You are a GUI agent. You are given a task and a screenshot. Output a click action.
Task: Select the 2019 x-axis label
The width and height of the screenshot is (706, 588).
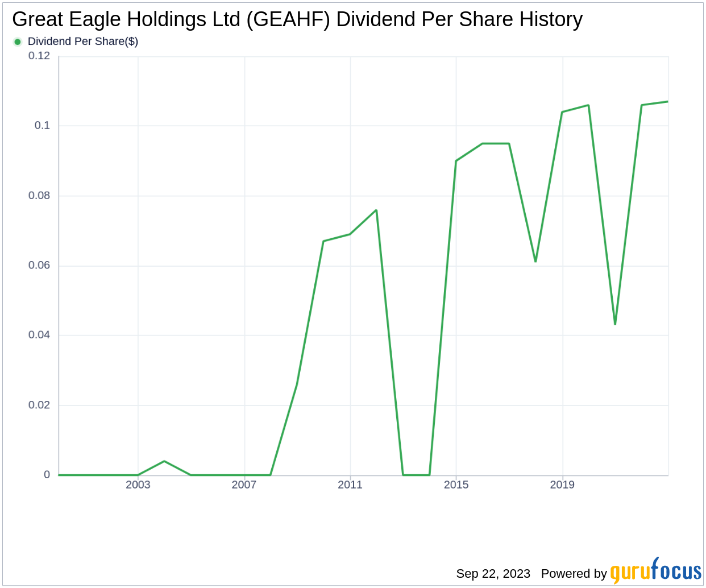(x=562, y=485)
